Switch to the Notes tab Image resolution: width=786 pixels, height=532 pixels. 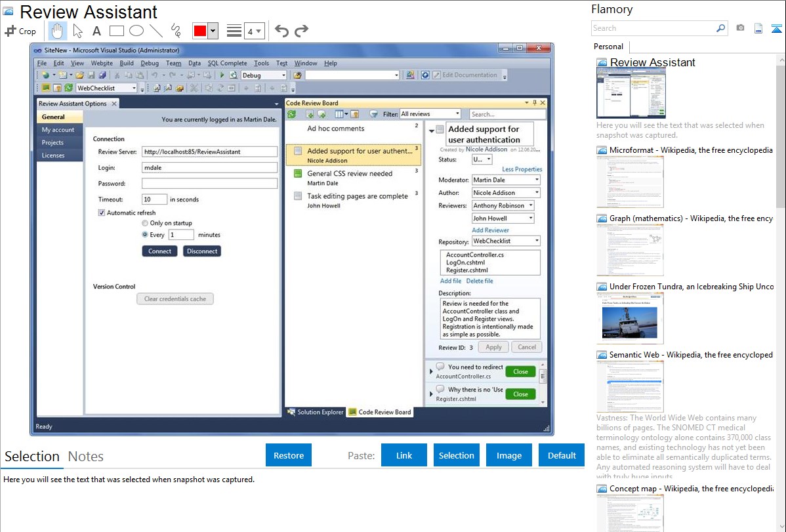coord(85,457)
